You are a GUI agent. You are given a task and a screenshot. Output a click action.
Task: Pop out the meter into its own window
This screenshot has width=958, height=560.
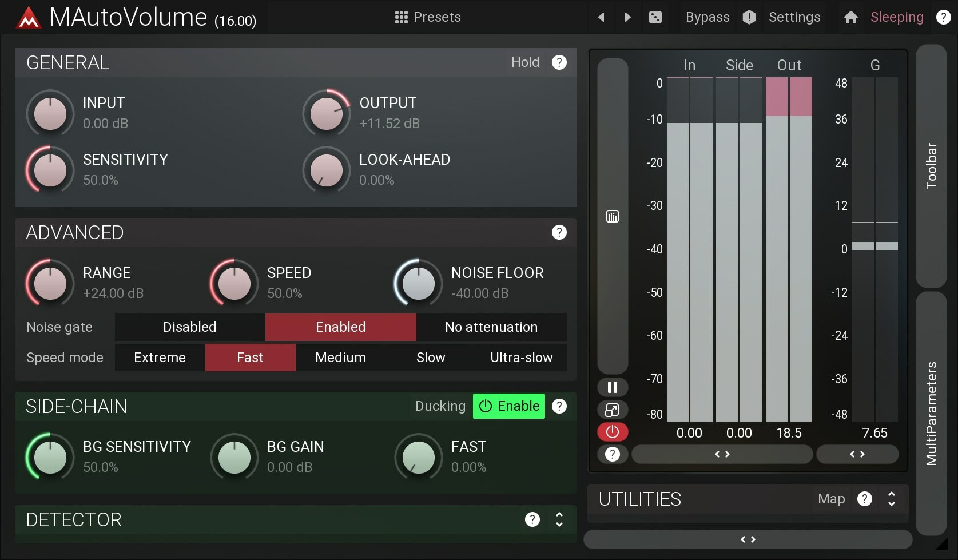612,410
